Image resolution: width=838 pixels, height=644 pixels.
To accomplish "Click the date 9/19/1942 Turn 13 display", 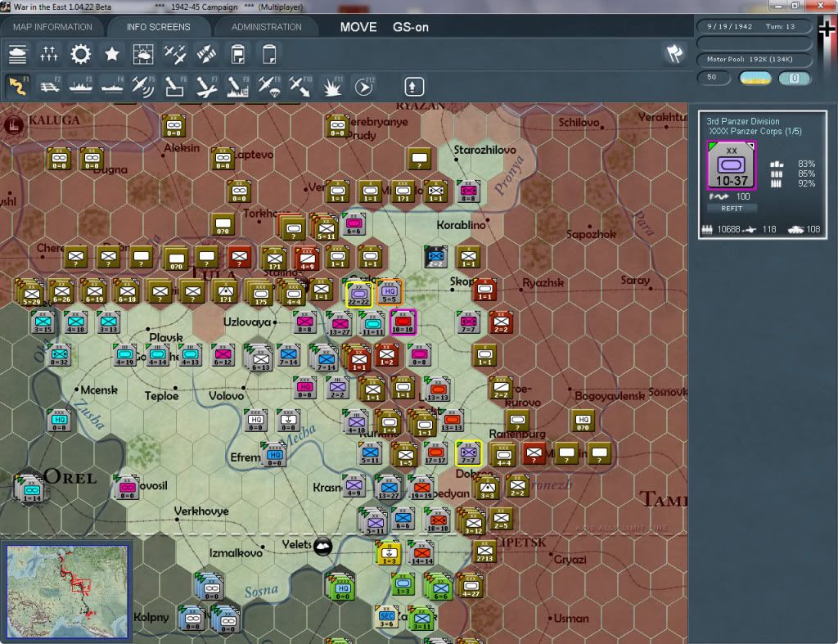I will pos(754,26).
